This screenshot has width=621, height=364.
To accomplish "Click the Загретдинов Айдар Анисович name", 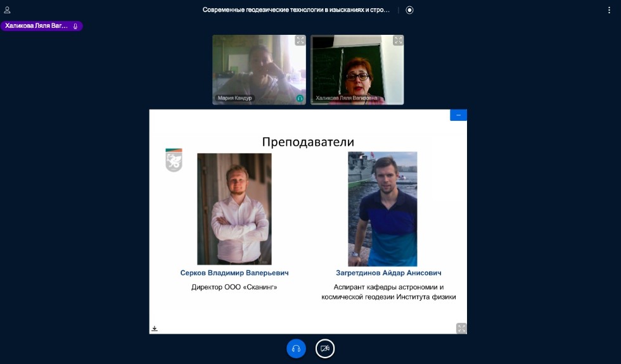I will [388, 273].
